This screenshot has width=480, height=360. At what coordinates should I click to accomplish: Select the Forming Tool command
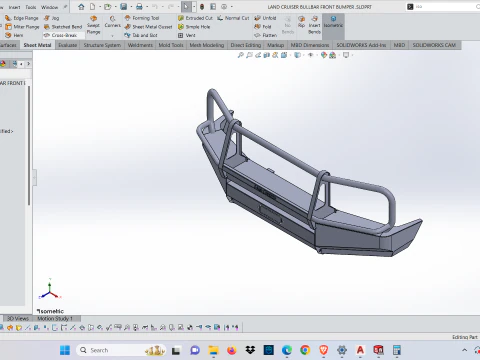pos(142,18)
